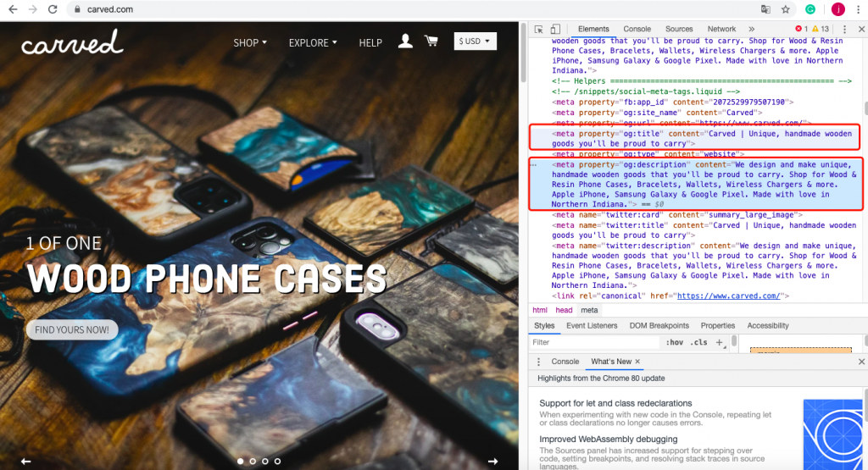
Task: Select the What's New drawer tab
Action: 611,362
